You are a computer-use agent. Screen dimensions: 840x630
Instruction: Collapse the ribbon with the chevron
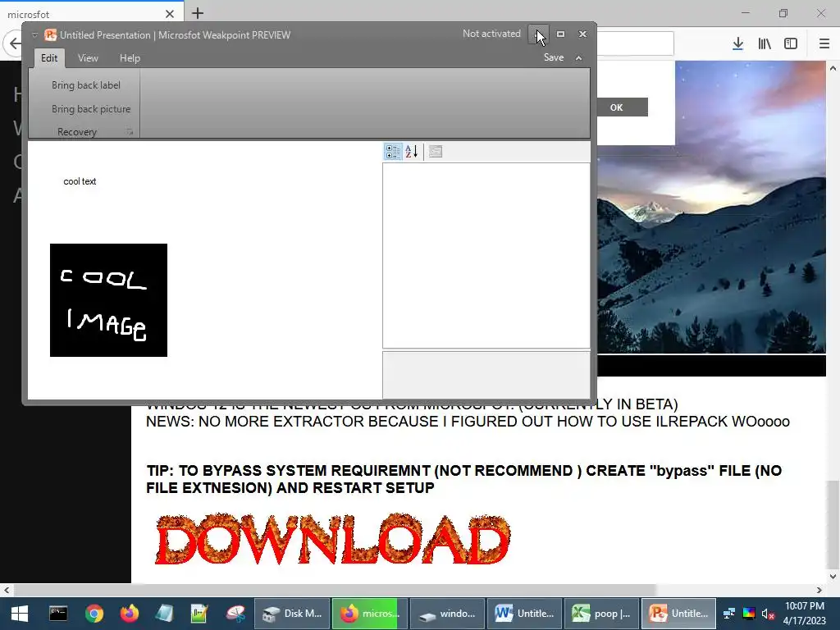[x=578, y=58]
